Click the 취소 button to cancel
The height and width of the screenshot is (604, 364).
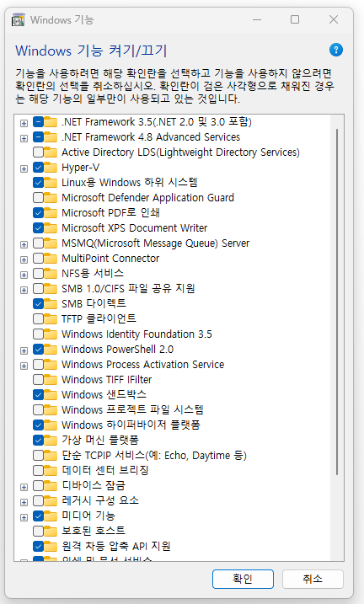click(313, 579)
